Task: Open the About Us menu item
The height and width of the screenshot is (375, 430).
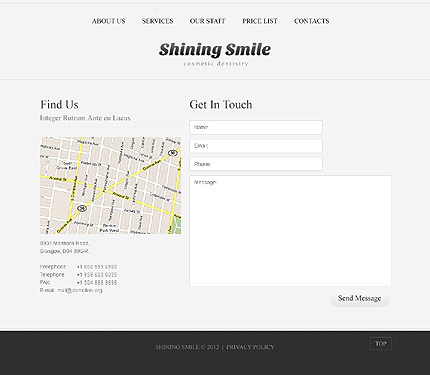Action: [x=109, y=21]
